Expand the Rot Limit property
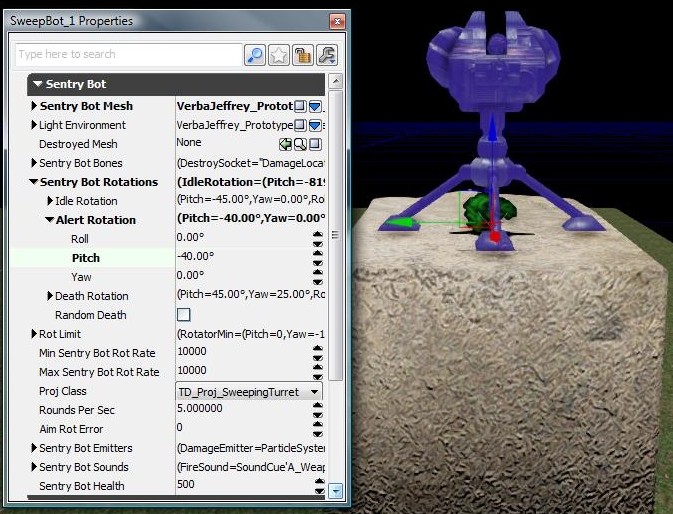The width and height of the screenshot is (673, 514). coord(34,334)
